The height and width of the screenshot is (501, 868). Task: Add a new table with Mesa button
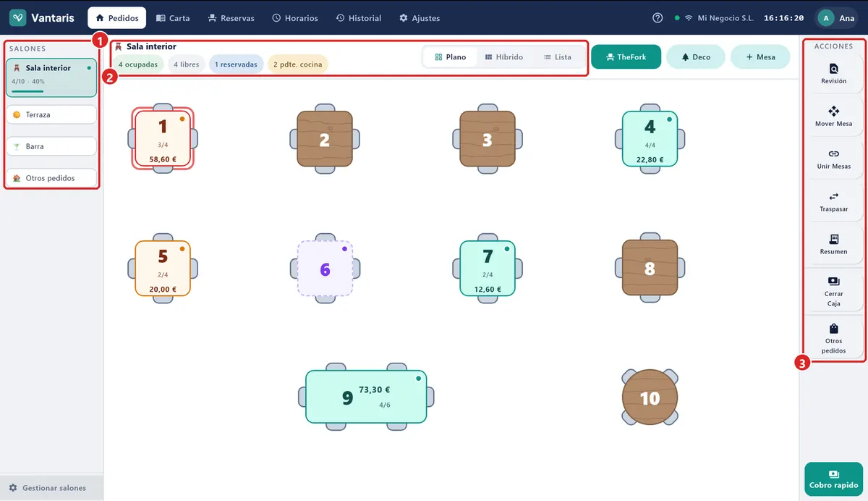pos(760,57)
